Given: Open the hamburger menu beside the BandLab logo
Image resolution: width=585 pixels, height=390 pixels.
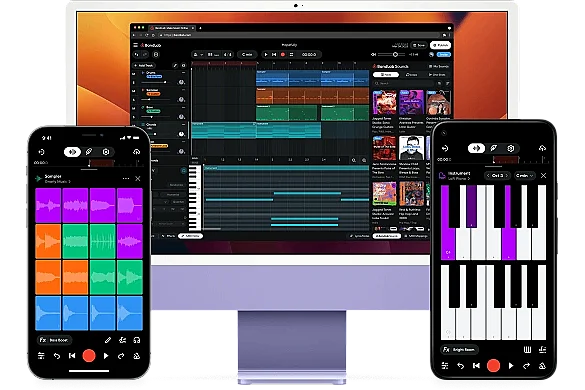Looking at the screenshot, I should pos(135,45).
